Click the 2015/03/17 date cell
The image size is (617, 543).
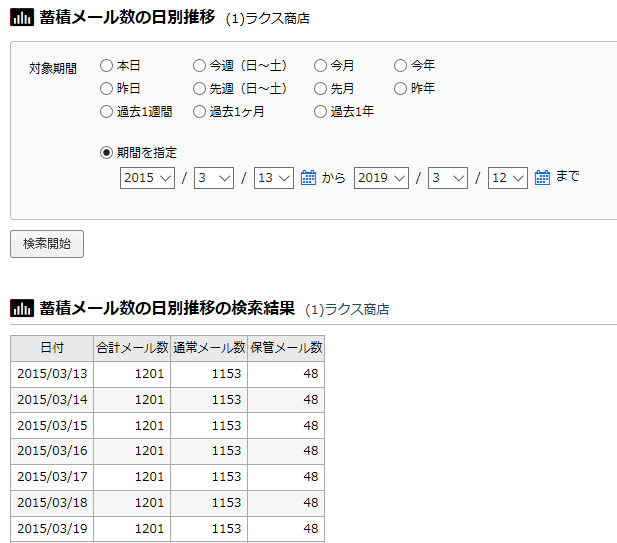52,477
